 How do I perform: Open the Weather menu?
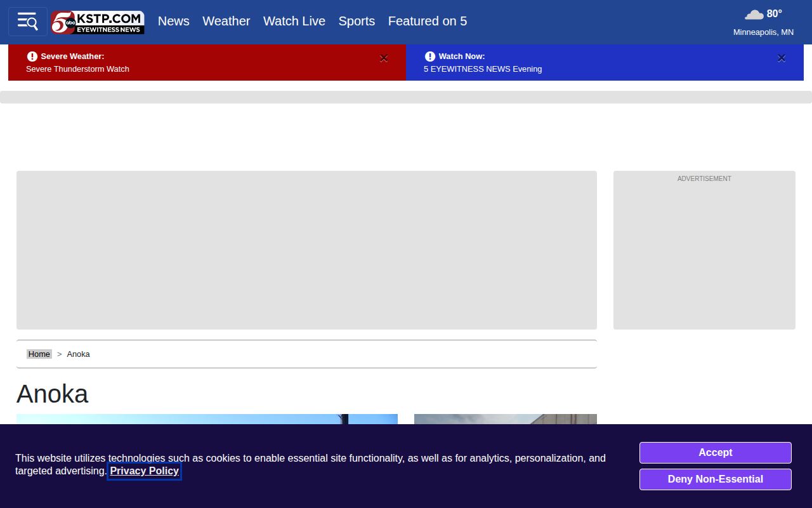point(226,21)
